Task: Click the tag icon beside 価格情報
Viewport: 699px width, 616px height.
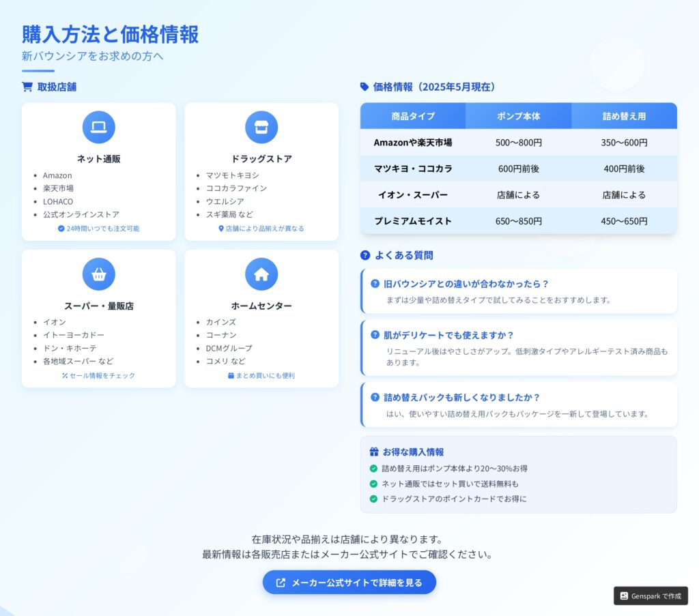Action: tap(365, 87)
